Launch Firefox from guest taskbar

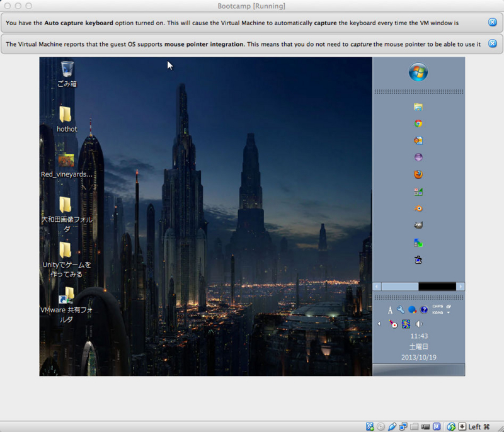click(418, 174)
